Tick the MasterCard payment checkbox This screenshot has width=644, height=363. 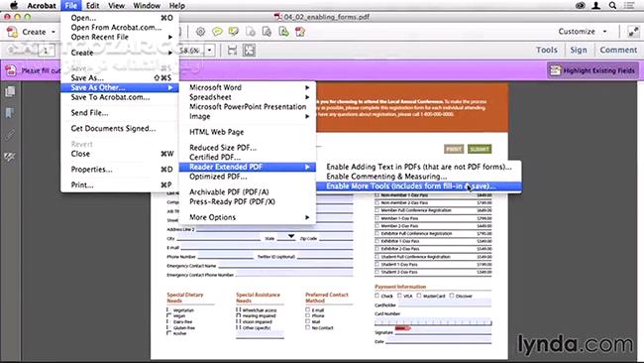[x=419, y=296]
